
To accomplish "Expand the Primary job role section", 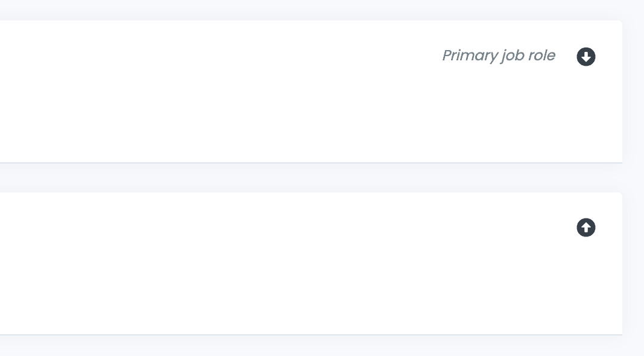I will 586,57.
